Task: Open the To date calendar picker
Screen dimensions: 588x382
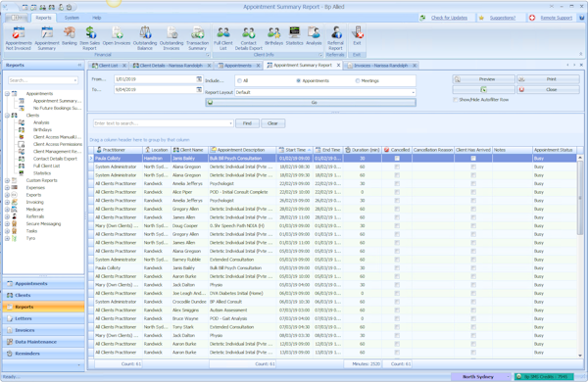Action: [x=199, y=89]
